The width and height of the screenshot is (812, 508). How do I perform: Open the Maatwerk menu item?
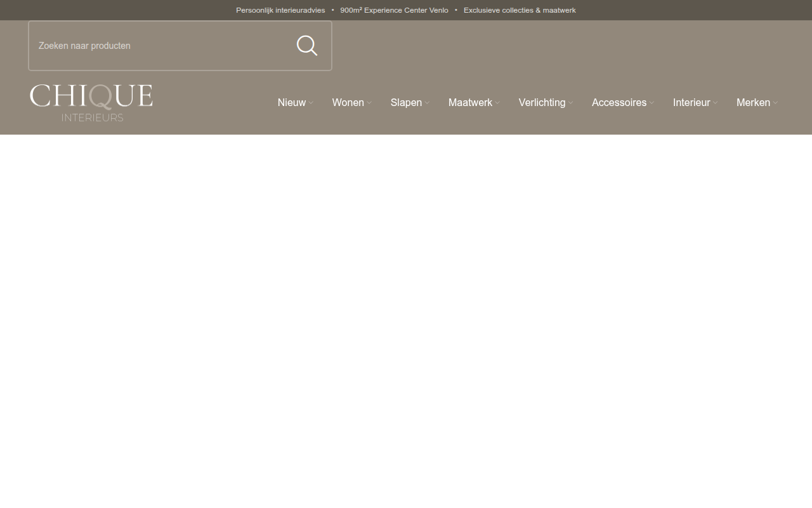point(470,102)
